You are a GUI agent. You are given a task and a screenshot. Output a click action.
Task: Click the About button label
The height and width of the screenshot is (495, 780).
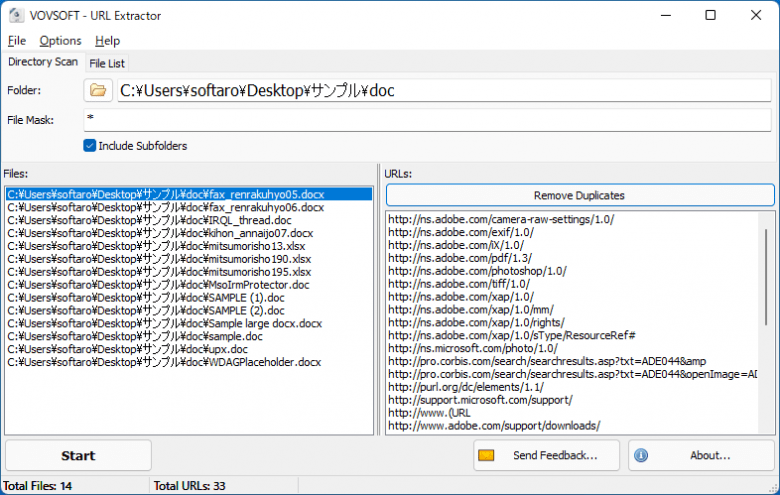[710, 455]
